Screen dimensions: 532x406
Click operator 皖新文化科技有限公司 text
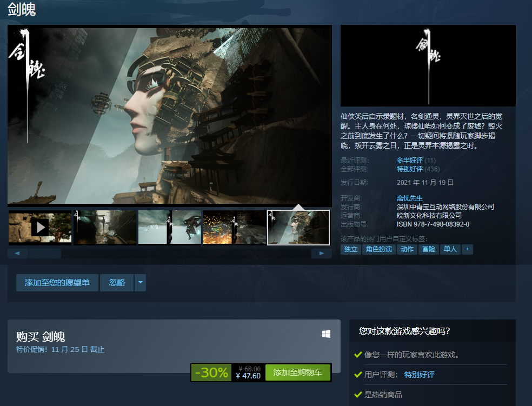point(429,215)
